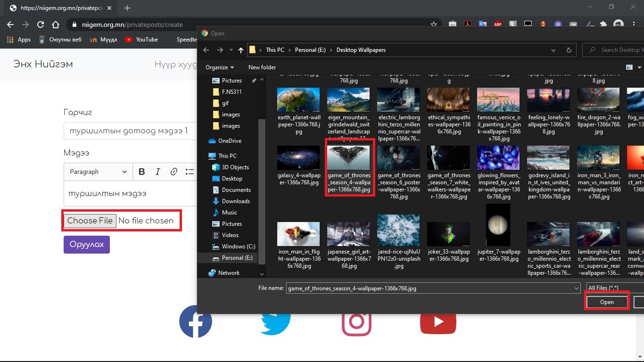
Task: Click the bulleted list icon in editor
Action: tap(190, 172)
